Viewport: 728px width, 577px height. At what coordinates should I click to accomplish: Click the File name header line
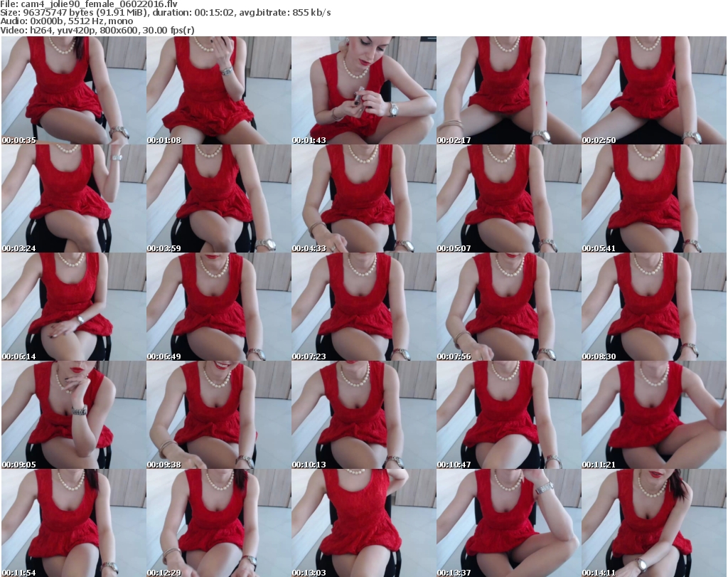pyautogui.click(x=89, y=4)
